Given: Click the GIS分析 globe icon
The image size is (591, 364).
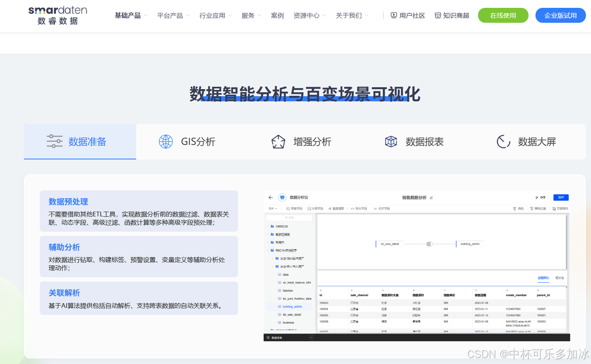Looking at the screenshot, I should [x=166, y=141].
